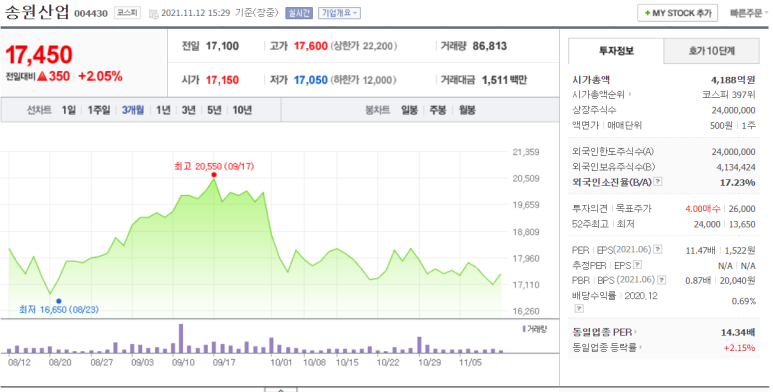Click the 목표주가 26,000 value
The height and width of the screenshot is (392, 773).
click(x=742, y=209)
